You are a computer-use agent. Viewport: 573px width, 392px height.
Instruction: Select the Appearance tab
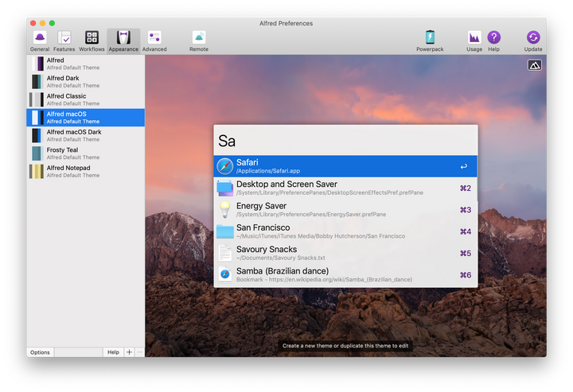pos(123,40)
